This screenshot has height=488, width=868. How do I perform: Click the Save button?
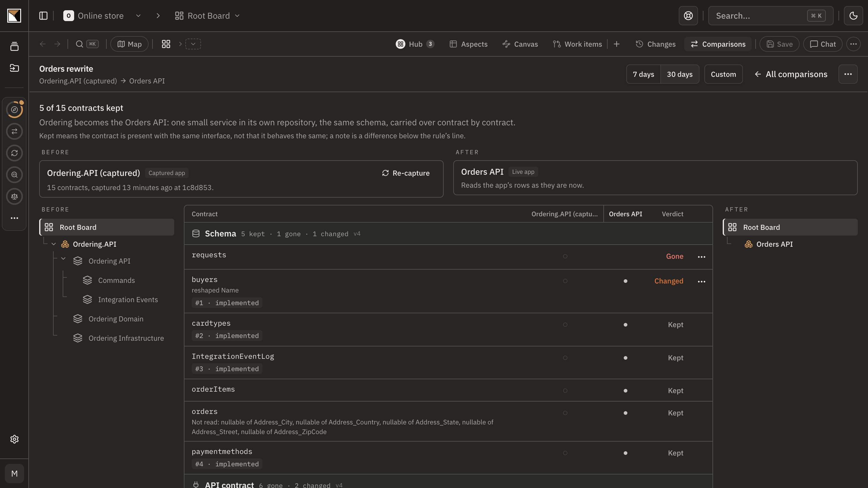point(779,44)
